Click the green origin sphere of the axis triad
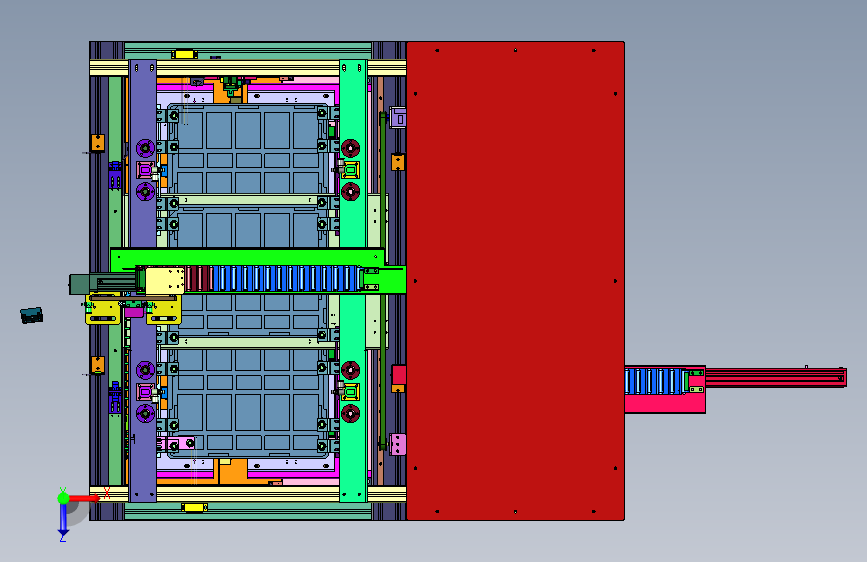Image resolution: width=867 pixels, height=562 pixels. (x=64, y=498)
